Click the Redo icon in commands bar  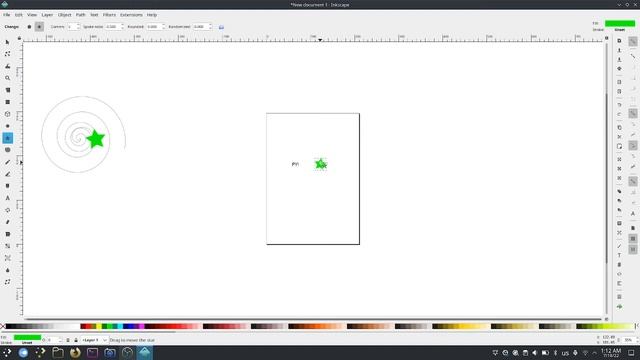tap(619, 114)
